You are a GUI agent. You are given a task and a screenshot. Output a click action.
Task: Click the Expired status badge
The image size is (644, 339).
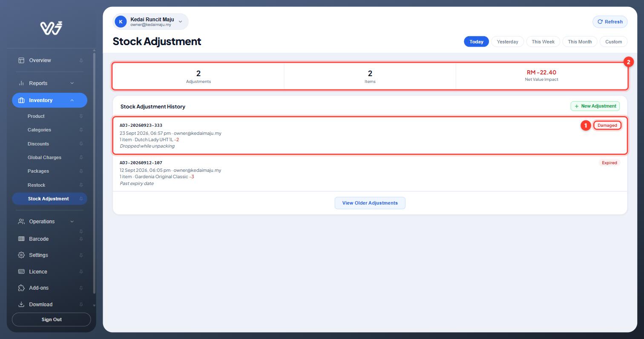609,163
